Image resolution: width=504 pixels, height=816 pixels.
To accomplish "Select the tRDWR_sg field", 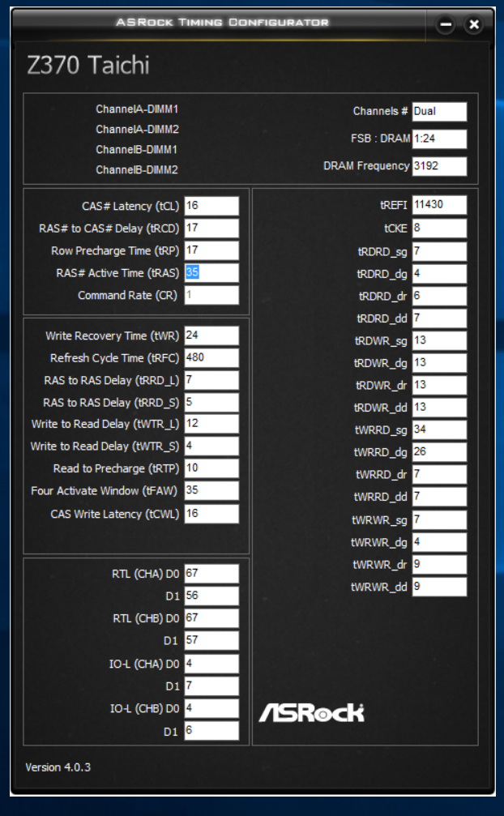I will (x=439, y=340).
